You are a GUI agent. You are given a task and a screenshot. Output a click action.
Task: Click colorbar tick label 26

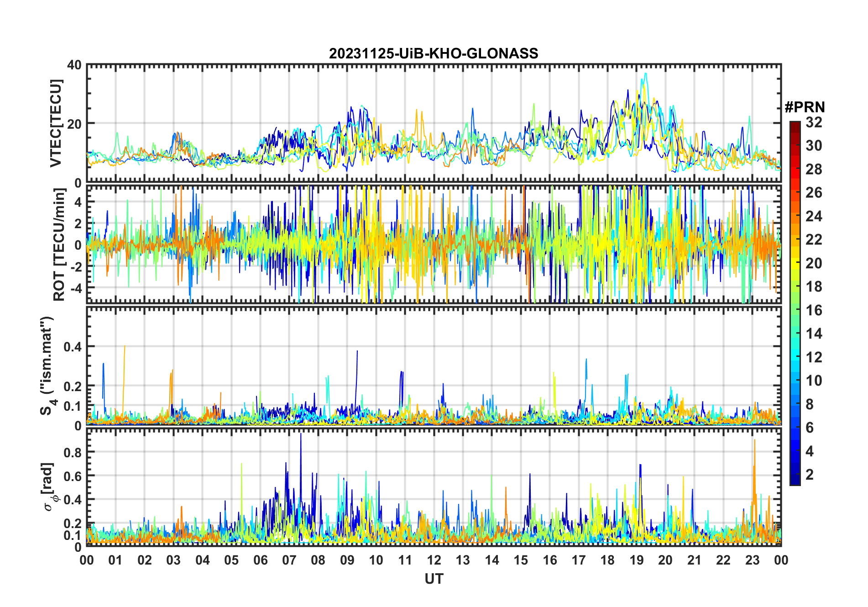814,193
